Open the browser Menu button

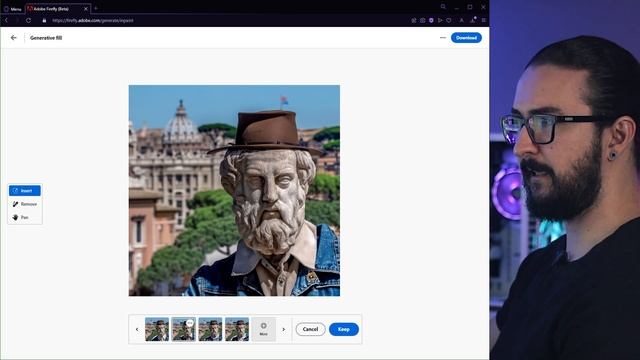13,9
